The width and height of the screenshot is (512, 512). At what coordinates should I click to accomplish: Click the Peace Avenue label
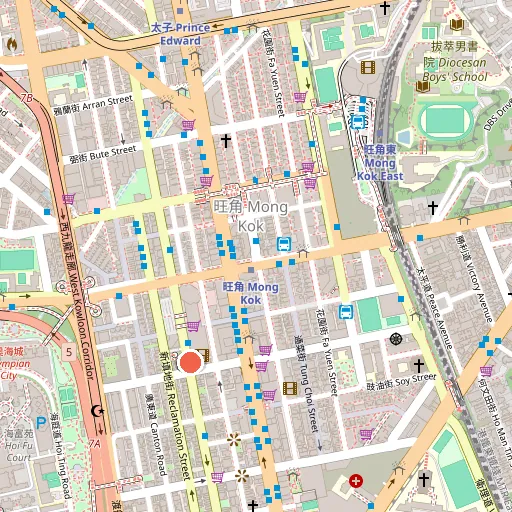(x=434, y=308)
